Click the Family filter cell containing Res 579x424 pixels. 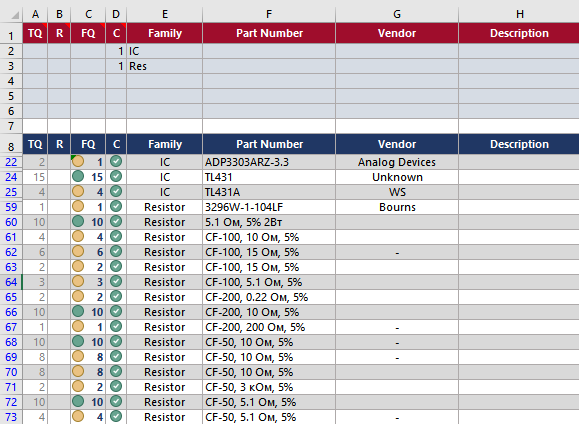point(165,66)
